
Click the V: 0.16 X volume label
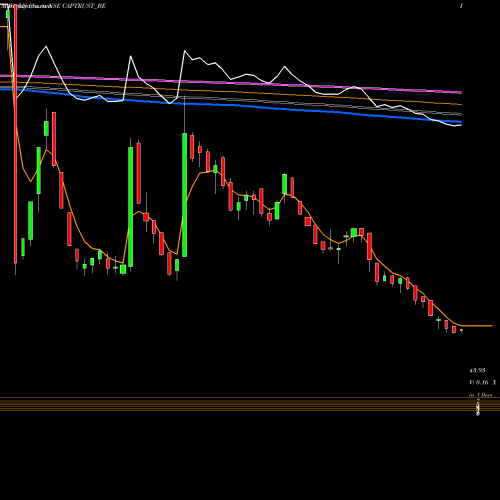tap(483, 382)
